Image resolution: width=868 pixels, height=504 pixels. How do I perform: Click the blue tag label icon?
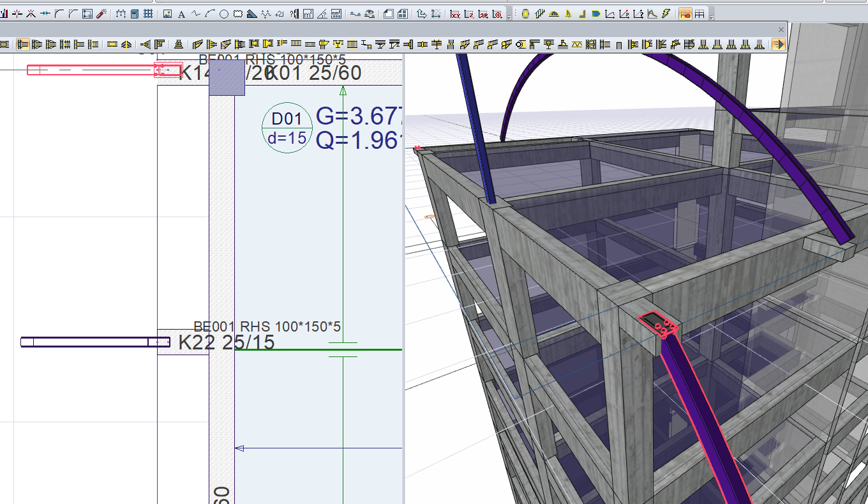click(596, 13)
